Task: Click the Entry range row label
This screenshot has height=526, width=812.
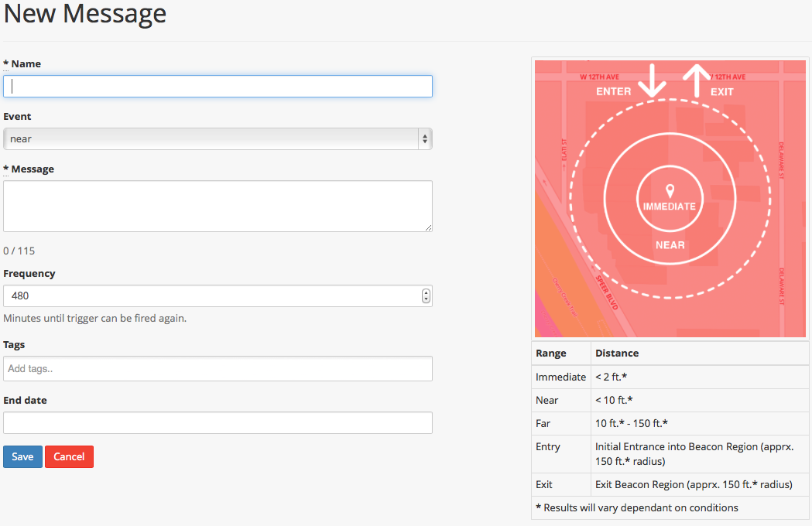Action: click(x=548, y=447)
